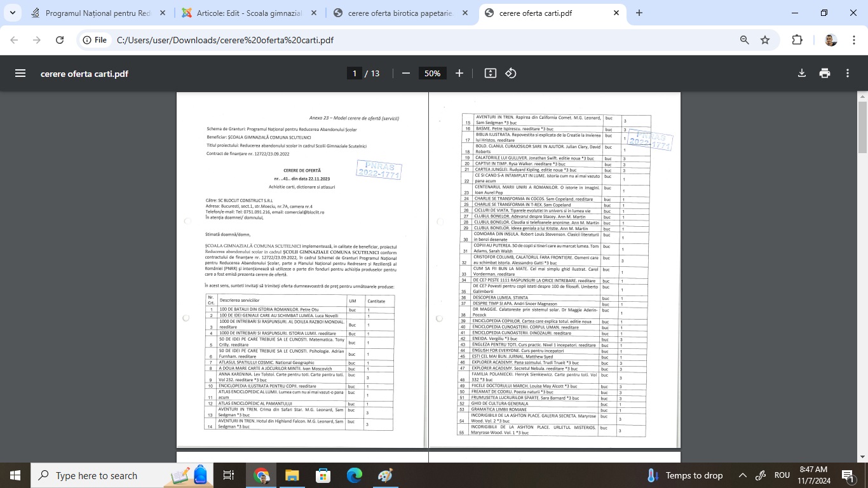Click the address bar file URL
The width and height of the screenshot is (868, 488).
(x=225, y=40)
